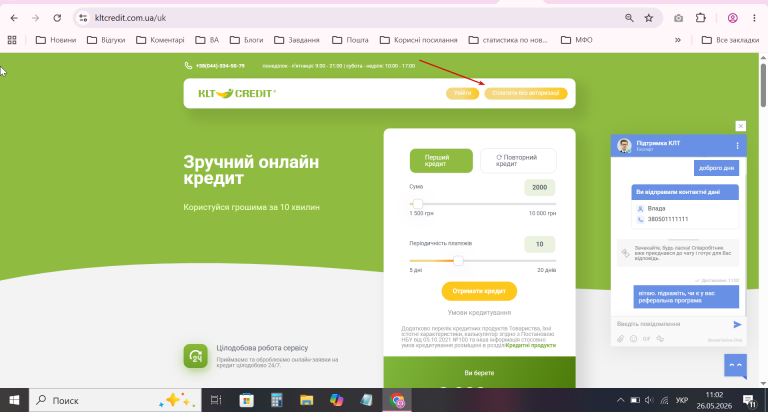Open the volume control in system tray
Viewport: 768px width, 412px height.
pos(649,400)
